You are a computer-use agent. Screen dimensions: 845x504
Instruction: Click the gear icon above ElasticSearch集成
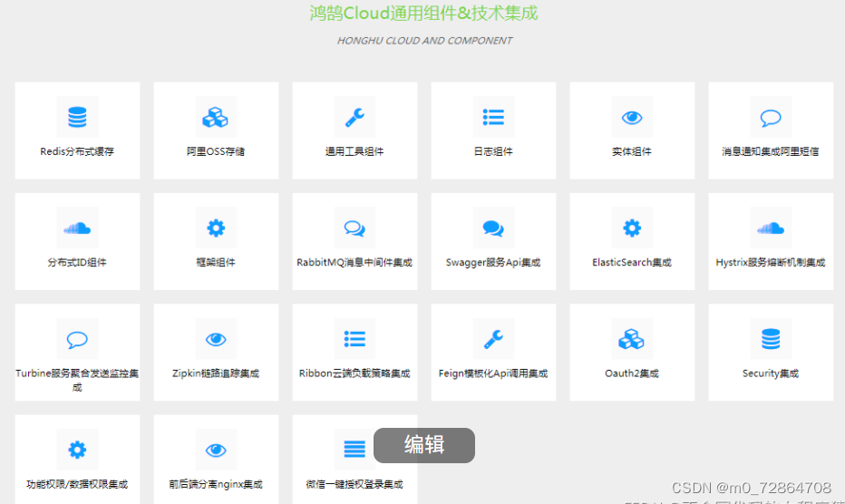coord(632,228)
